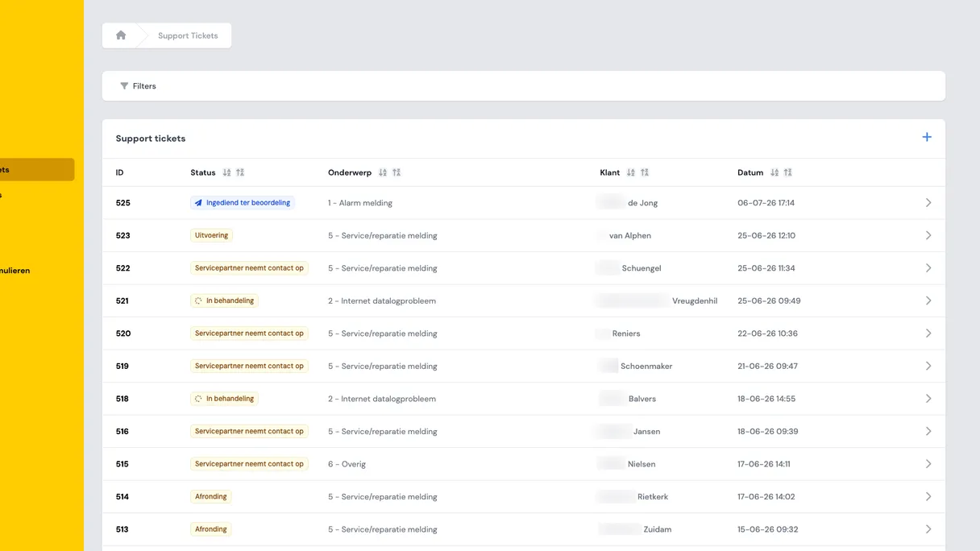This screenshot has width=980, height=551.
Task: Add a new support ticket with plus icon
Action: (927, 138)
